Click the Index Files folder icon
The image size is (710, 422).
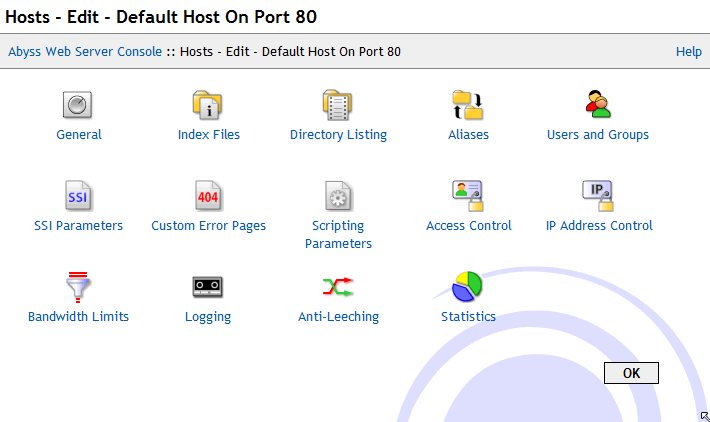pos(208,105)
